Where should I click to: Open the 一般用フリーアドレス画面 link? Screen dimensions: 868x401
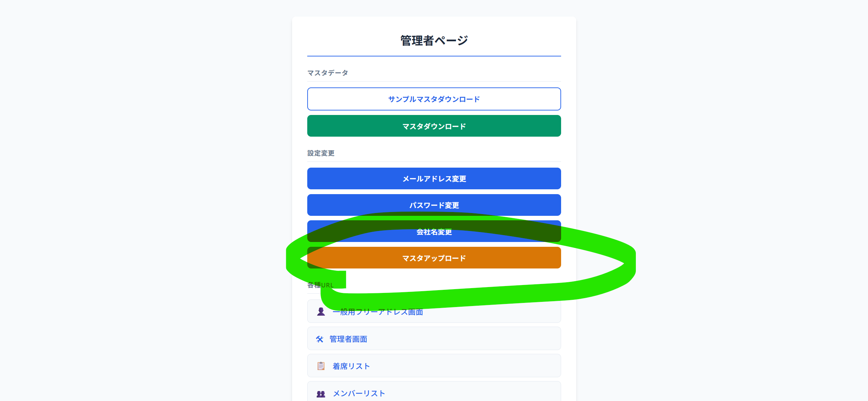point(378,312)
